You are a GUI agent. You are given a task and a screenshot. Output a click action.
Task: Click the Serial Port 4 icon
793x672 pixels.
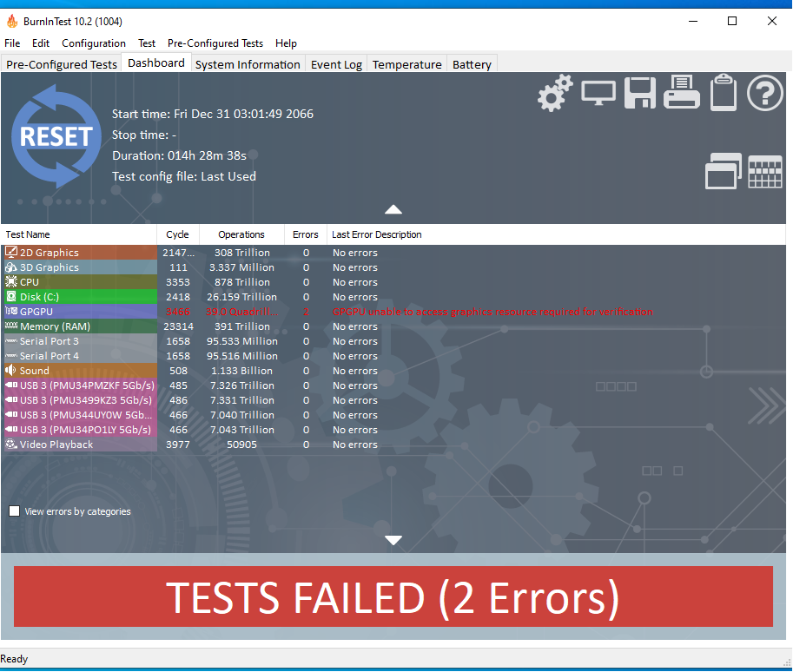[x=11, y=355]
